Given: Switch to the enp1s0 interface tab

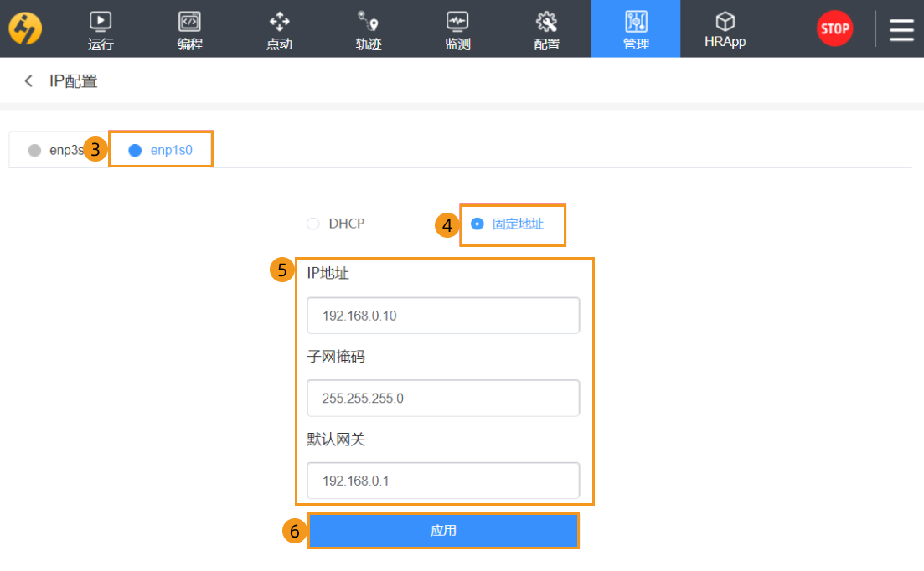Looking at the screenshot, I should (x=161, y=151).
